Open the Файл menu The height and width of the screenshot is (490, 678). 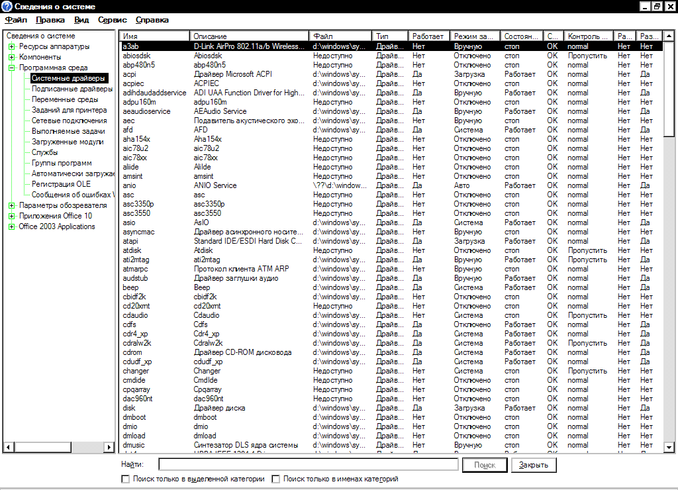[x=15, y=20]
